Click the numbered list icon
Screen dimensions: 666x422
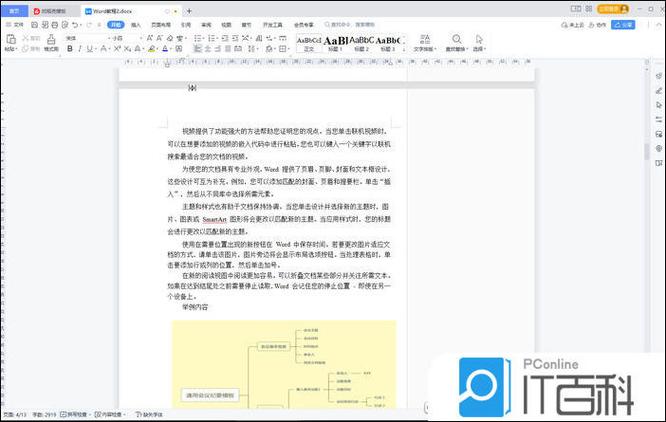pos(212,38)
